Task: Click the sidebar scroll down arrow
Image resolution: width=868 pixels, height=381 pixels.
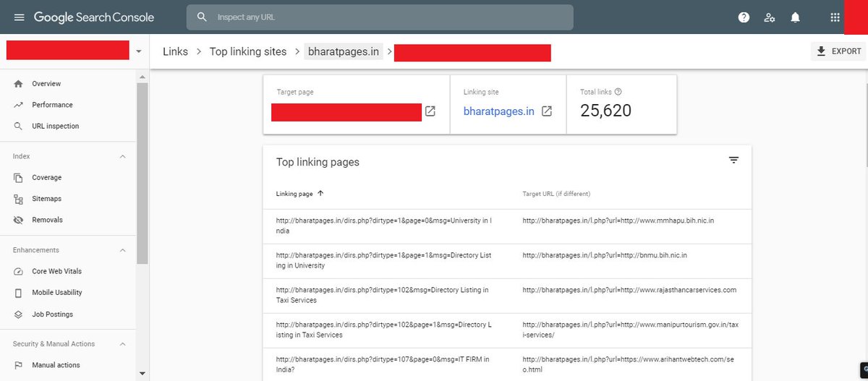Action: coord(142,373)
